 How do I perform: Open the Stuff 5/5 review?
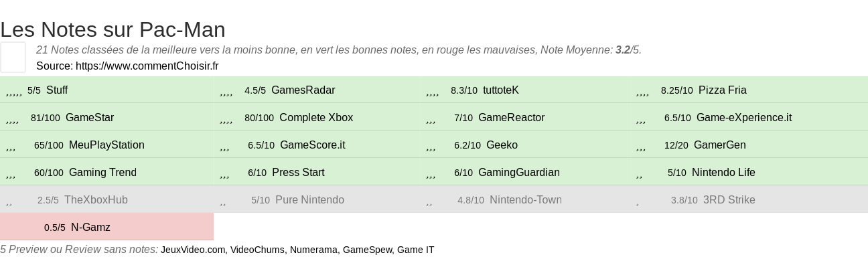coord(107,90)
